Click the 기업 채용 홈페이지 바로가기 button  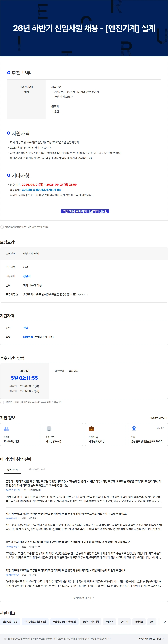pos(85,211)
